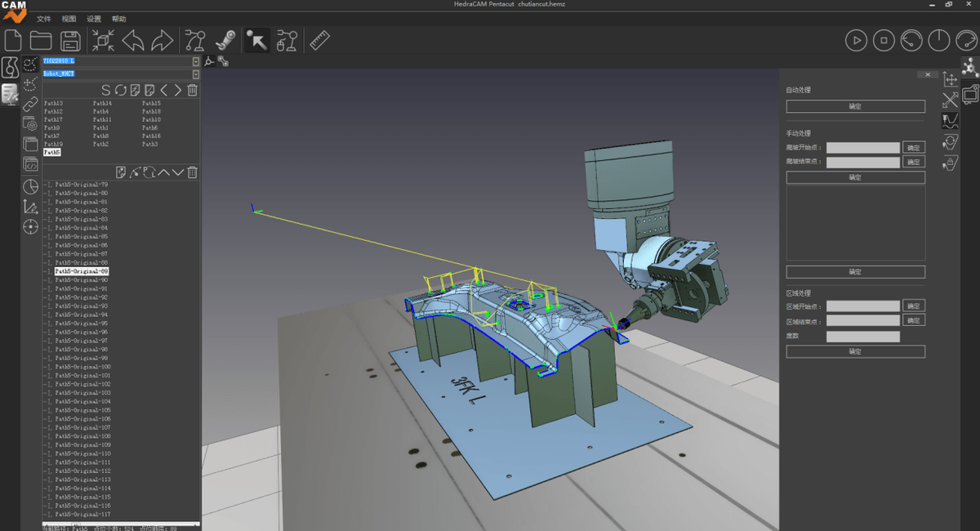The width and height of the screenshot is (980, 531).
Task: Move the point up with the up chevron
Action: [163, 172]
